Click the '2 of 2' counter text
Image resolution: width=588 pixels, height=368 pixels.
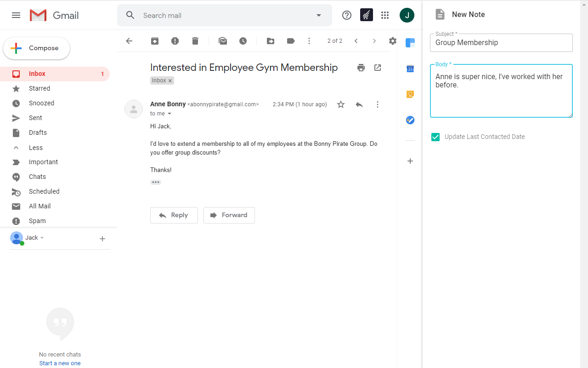tap(335, 41)
